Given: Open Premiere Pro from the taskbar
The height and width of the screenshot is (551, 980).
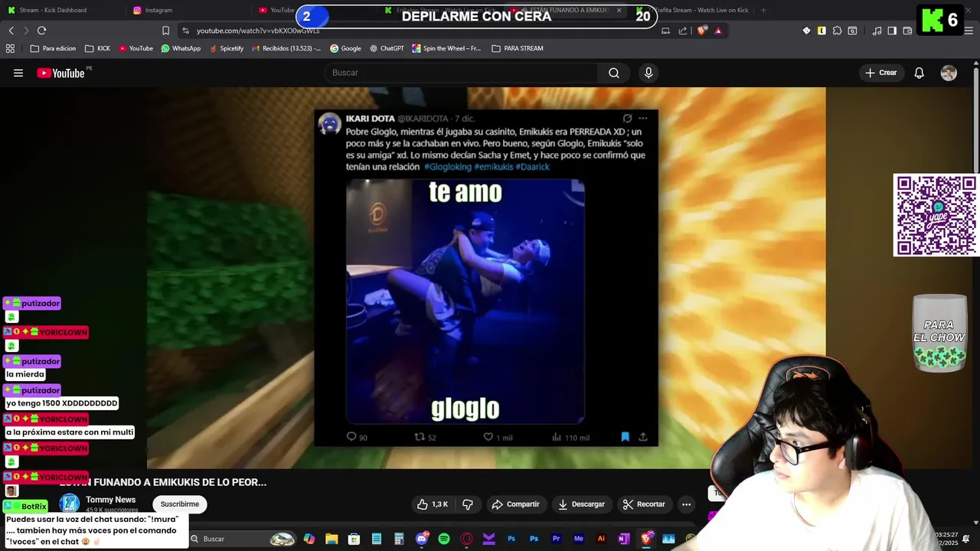Looking at the screenshot, I should coord(557,539).
